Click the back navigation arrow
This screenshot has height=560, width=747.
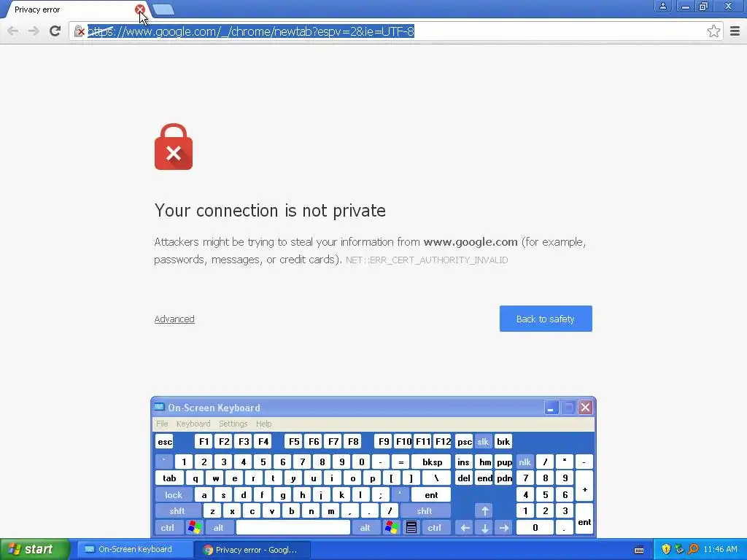pos(13,31)
